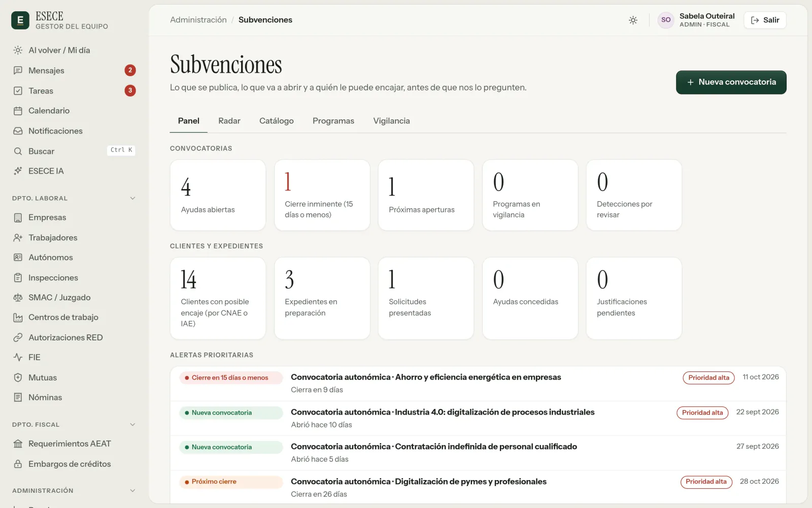Open Clientes con posible encaje card

[218, 298]
